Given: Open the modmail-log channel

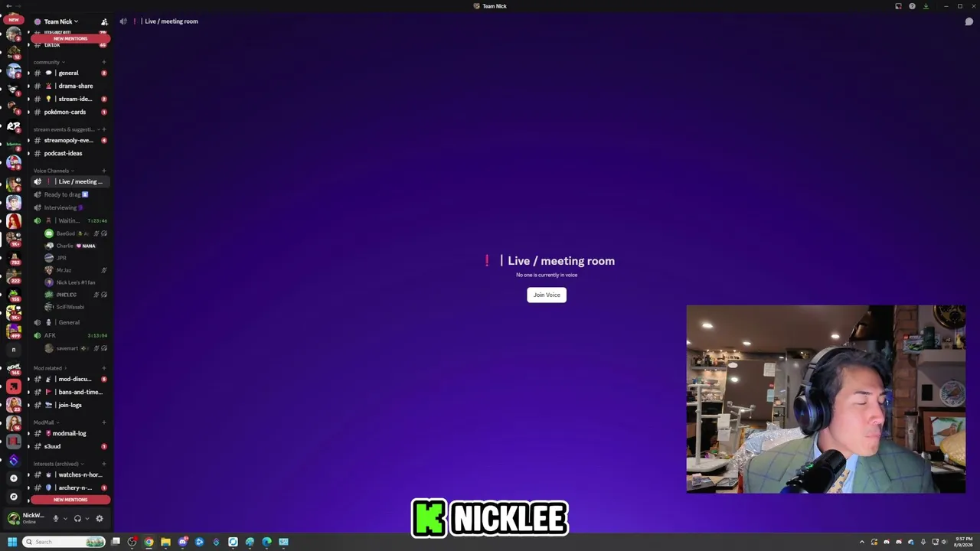Looking at the screenshot, I should point(70,433).
